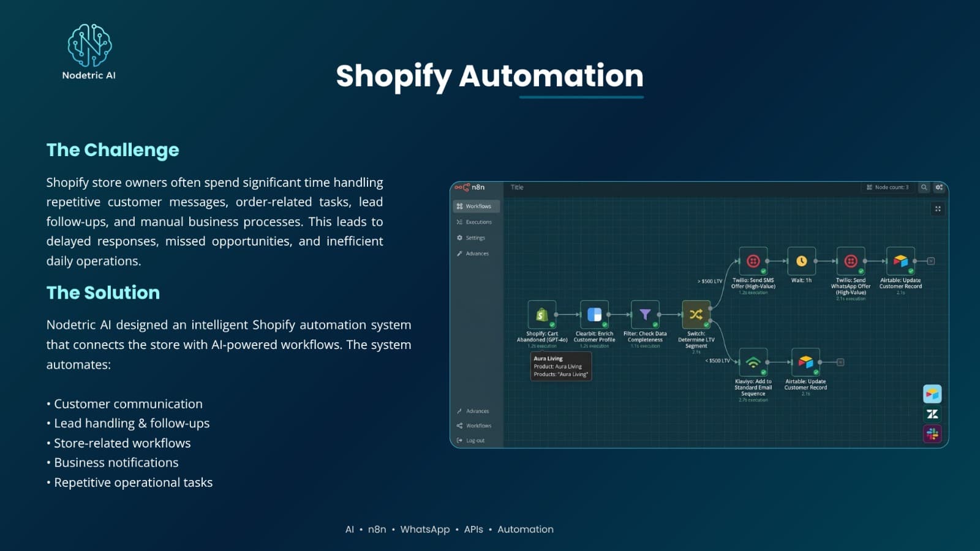980x551 pixels.
Task: Click "n8n" in the footer tag line
Action: point(377,530)
